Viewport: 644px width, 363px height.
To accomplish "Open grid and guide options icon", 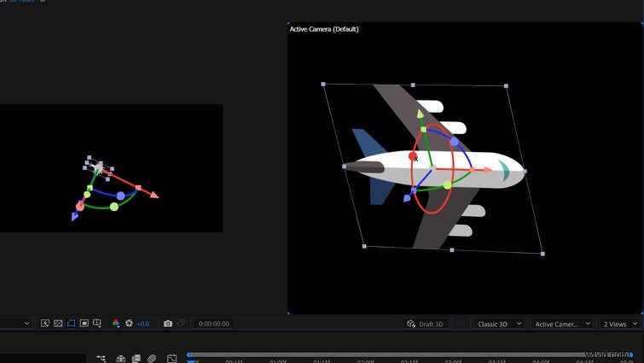I will click(x=97, y=323).
